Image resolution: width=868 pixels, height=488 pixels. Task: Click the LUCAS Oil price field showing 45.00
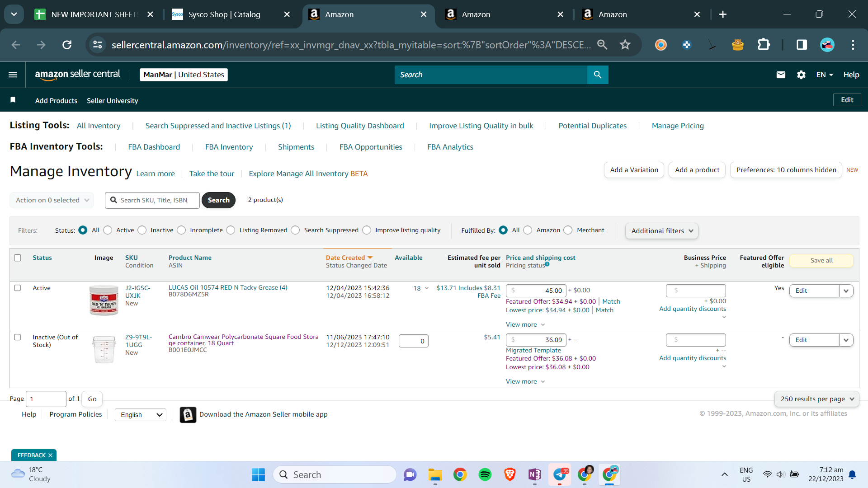click(536, 291)
